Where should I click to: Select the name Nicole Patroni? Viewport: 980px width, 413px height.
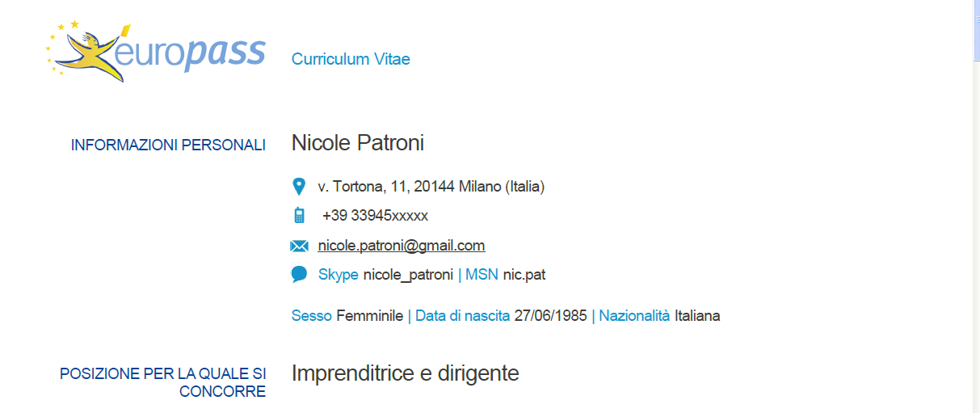pyautogui.click(x=358, y=143)
